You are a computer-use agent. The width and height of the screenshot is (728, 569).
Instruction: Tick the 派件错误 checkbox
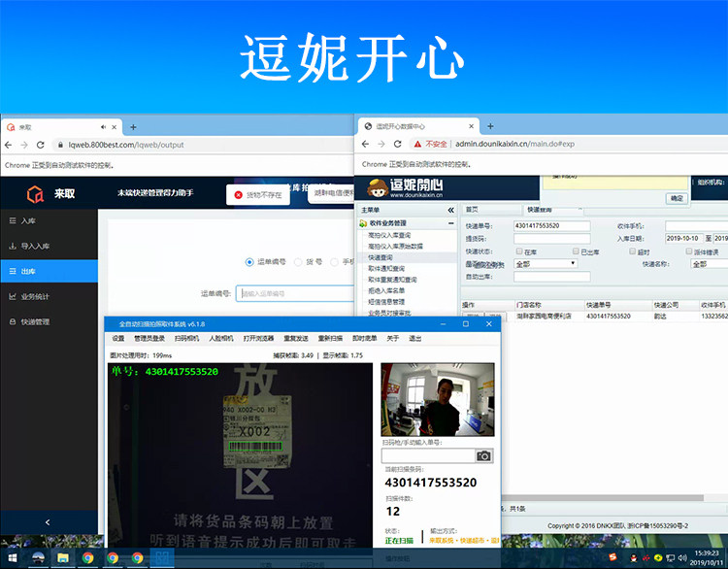pyautogui.click(x=689, y=251)
